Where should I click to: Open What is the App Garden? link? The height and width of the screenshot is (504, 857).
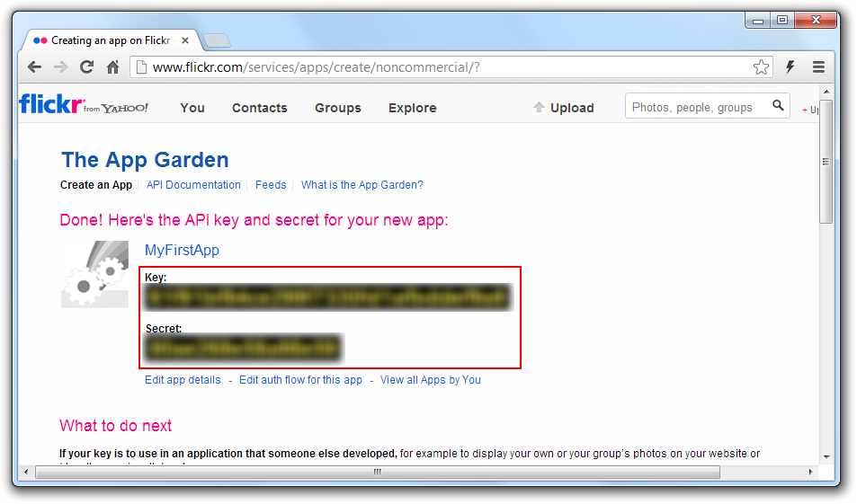pyautogui.click(x=362, y=185)
